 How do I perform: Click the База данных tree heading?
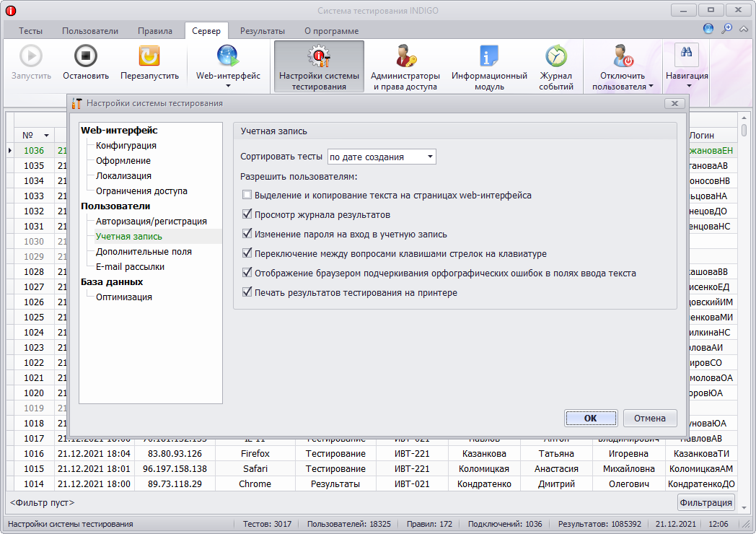click(x=112, y=281)
